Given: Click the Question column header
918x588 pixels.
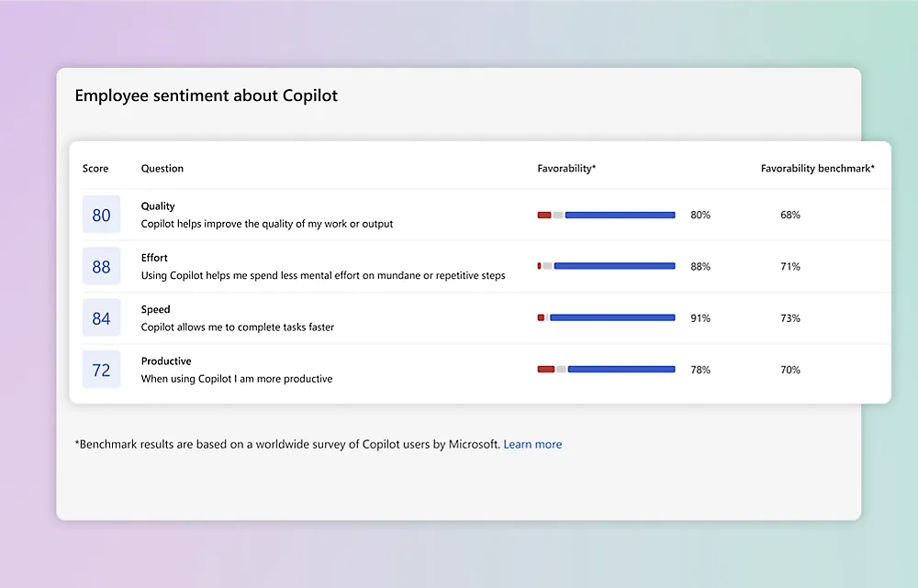Looking at the screenshot, I should click(x=162, y=169).
